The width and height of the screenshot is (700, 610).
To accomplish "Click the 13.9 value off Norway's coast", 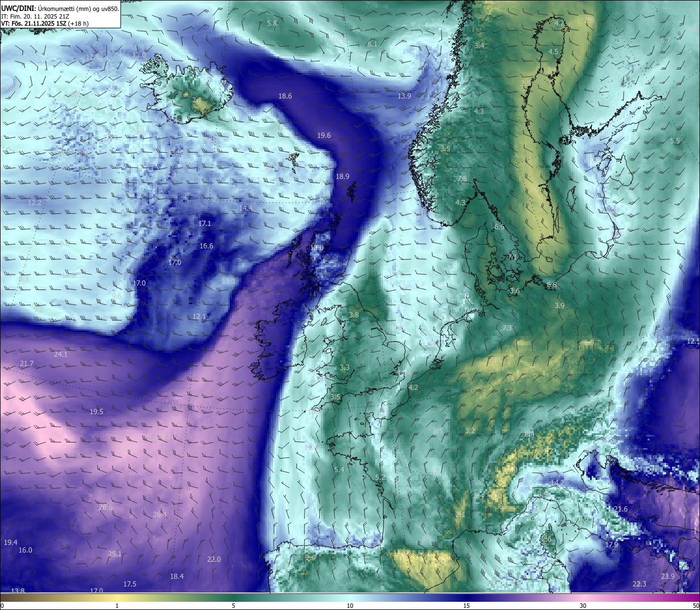I will [x=404, y=96].
